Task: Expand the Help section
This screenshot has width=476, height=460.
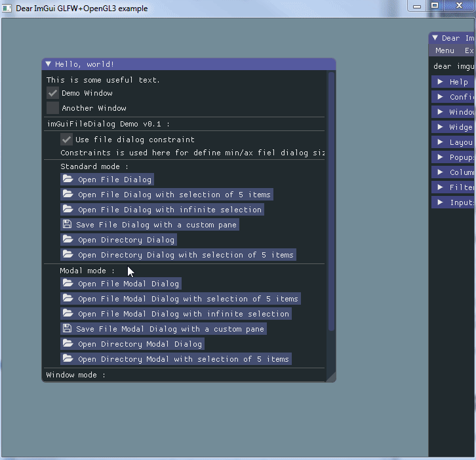Action: click(454, 82)
